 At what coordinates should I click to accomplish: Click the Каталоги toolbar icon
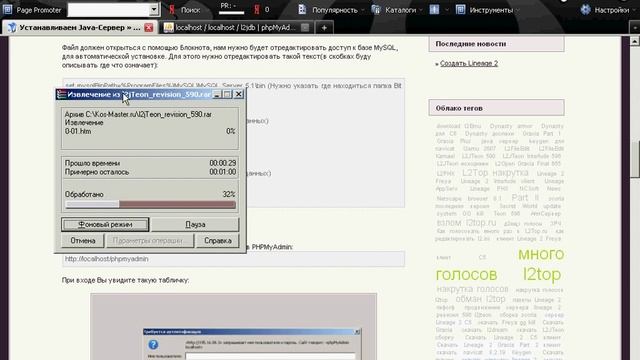(376, 9)
